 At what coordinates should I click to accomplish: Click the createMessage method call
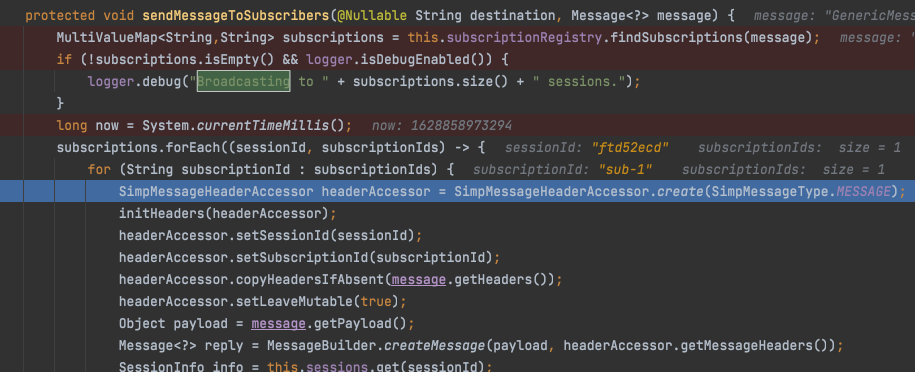435,346
